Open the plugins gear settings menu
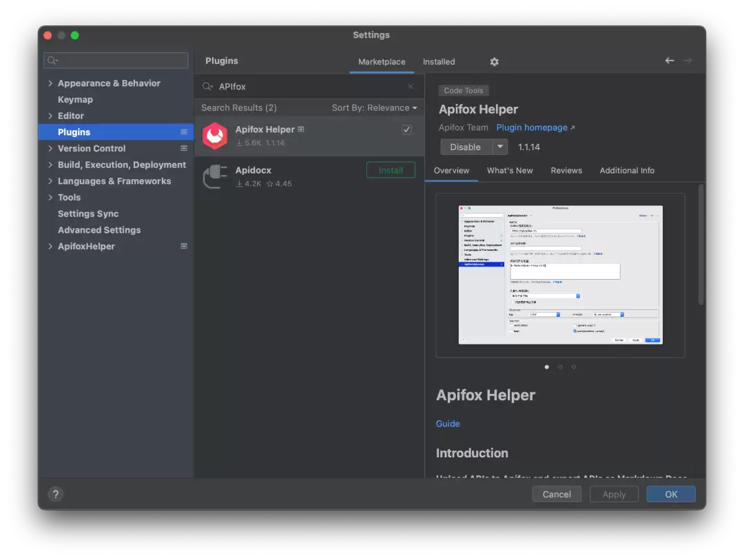744x560 pixels. [x=494, y=62]
